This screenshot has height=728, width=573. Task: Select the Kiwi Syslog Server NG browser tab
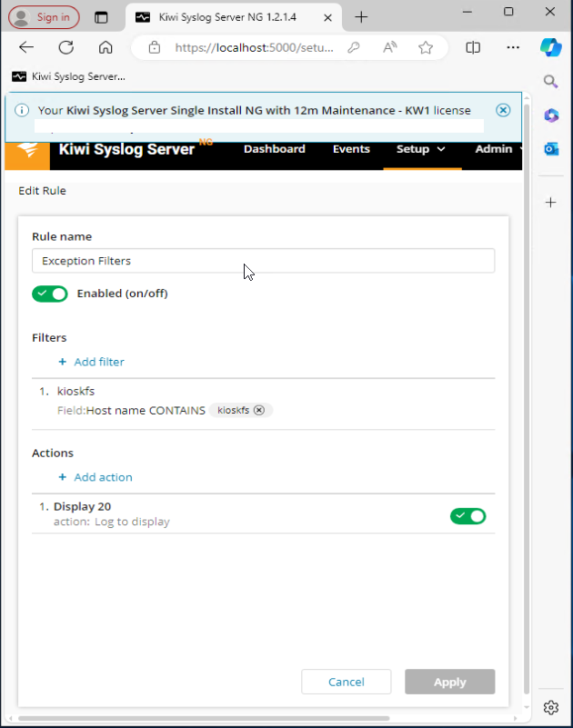(233, 17)
